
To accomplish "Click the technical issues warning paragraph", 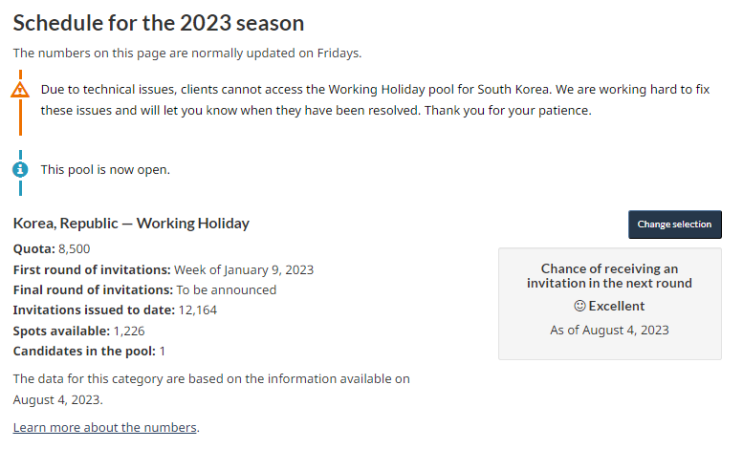I will (375, 99).
